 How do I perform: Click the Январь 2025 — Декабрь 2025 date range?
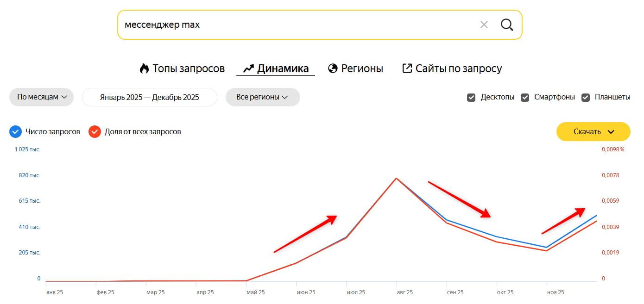pyautogui.click(x=149, y=97)
